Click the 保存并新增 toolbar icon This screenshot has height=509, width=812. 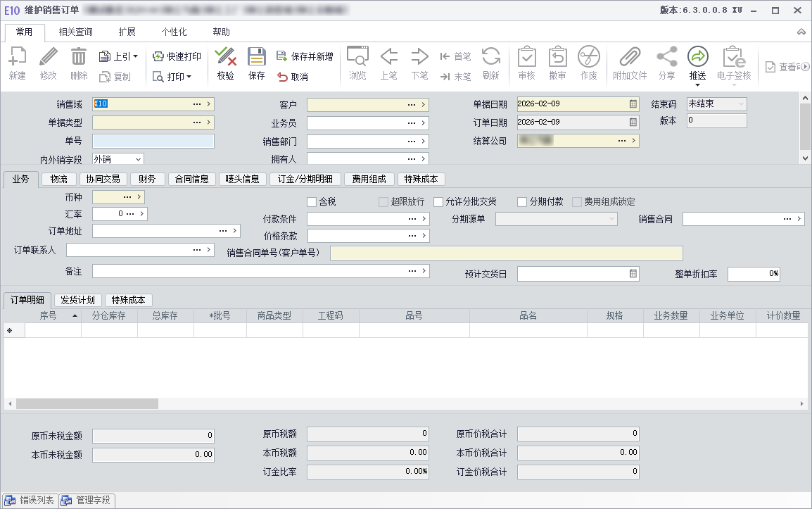pos(282,56)
